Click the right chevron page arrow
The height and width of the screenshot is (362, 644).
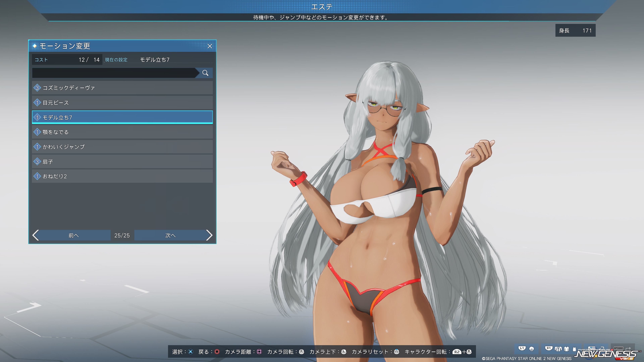coord(209,235)
